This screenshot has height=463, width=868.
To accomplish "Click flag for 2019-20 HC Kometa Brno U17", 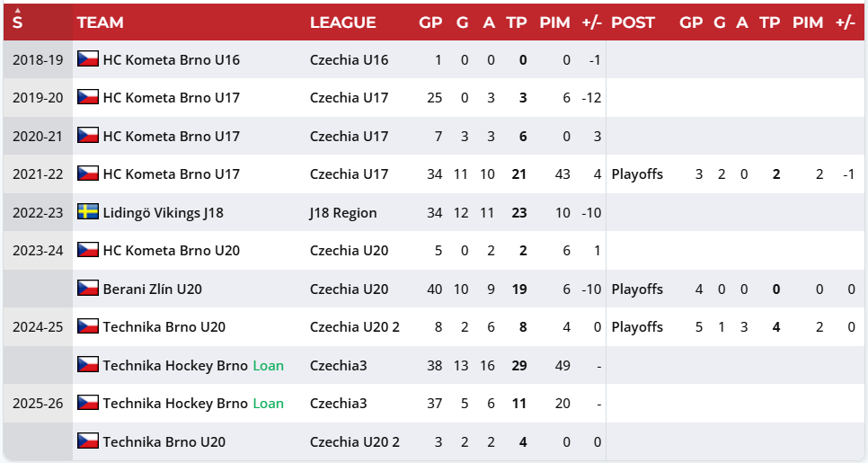I will point(88,97).
